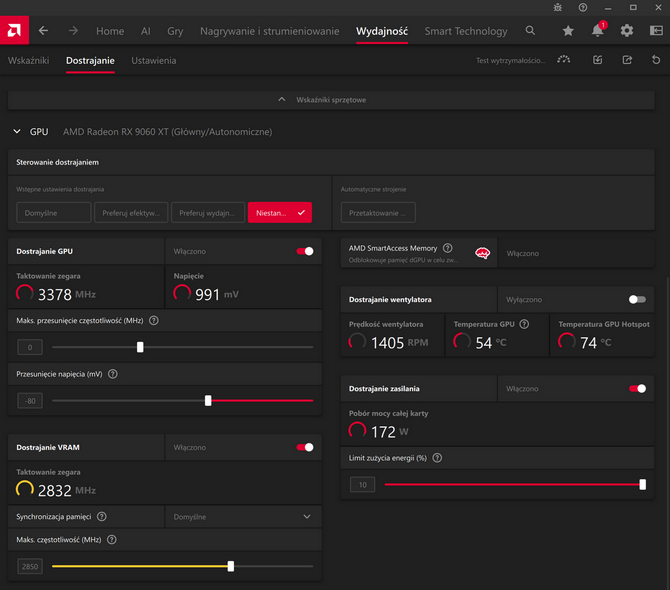Go back with the left arrow
670x590 pixels.
click(x=44, y=31)
